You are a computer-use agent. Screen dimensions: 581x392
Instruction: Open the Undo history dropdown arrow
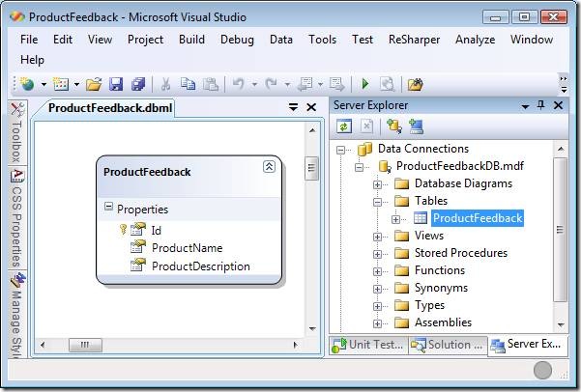pyautogui.click(x=254, y=85)
